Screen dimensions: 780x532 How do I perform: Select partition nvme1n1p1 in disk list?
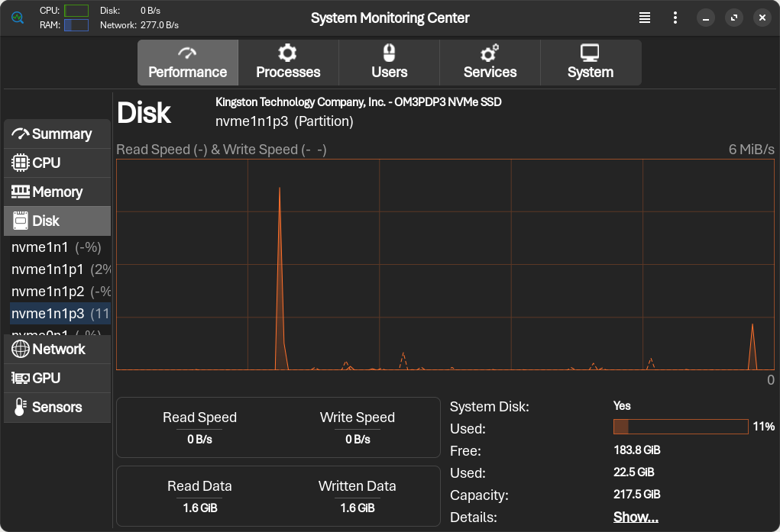coord(57,269)
